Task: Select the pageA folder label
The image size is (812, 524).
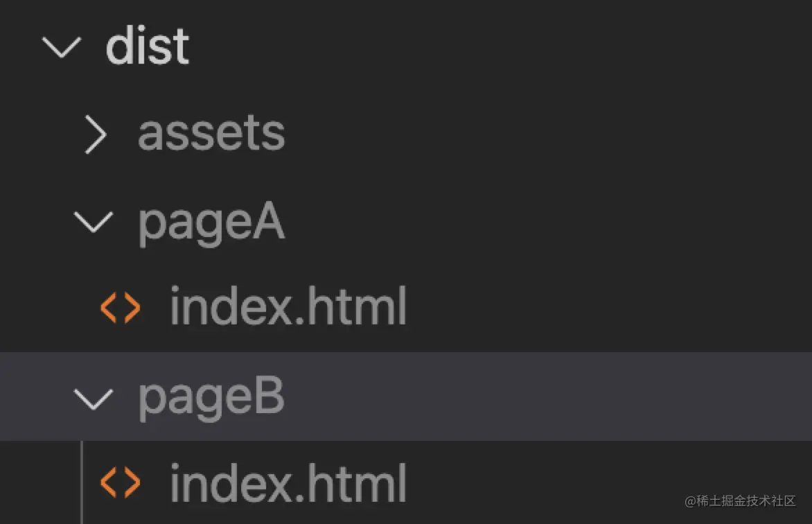Action: coord(211,223)
